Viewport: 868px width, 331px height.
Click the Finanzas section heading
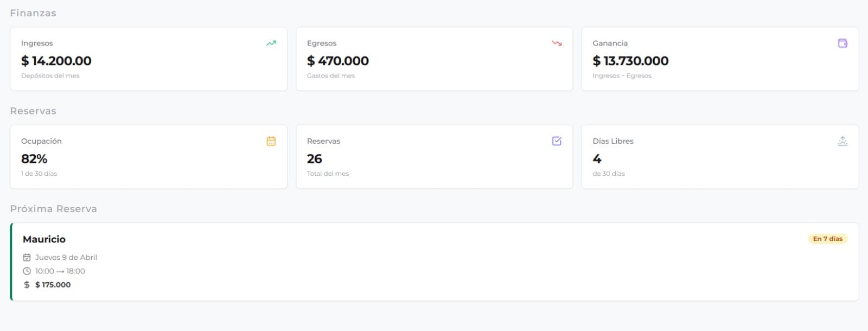(x=33, y=13)
